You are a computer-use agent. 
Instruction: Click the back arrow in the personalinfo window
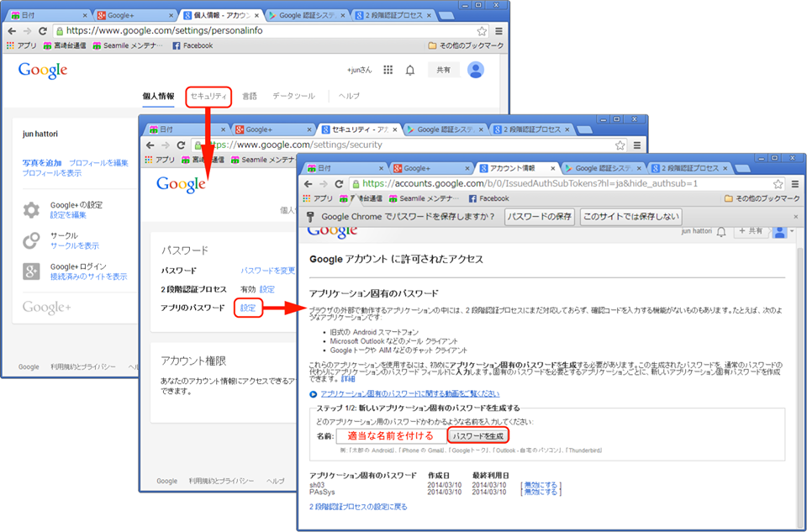click(x=12, y=31)
